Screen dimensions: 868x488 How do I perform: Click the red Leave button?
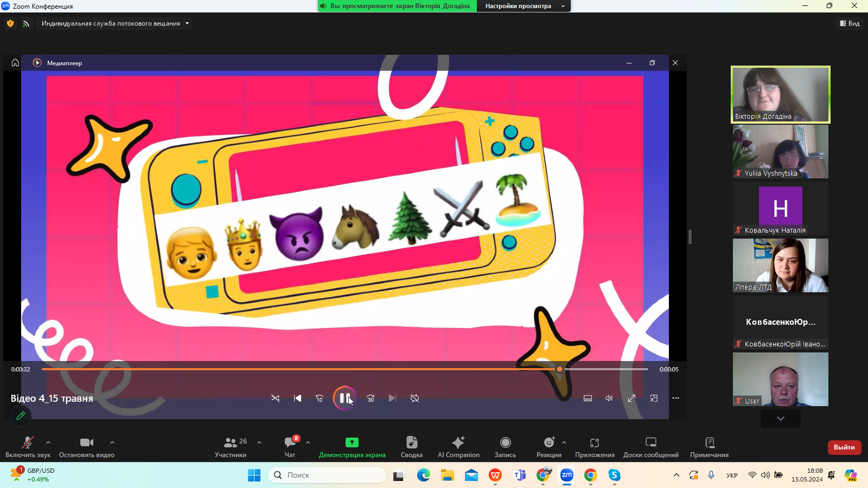click(x=844, y=447)
